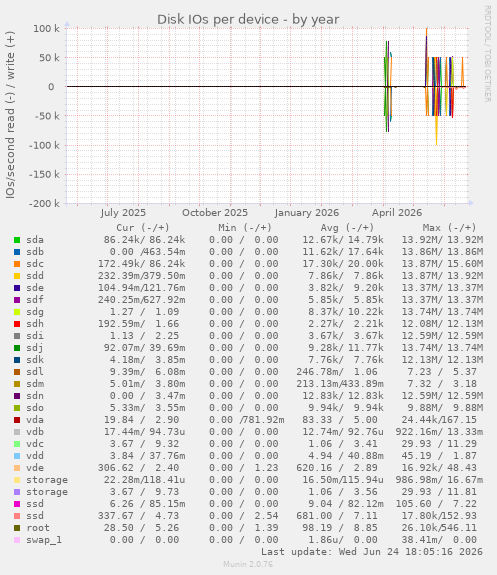497x575 pixels.
Task: Click the sda Cur value '86.24k/ 86.24k'
Action: (x=144, y=240)
